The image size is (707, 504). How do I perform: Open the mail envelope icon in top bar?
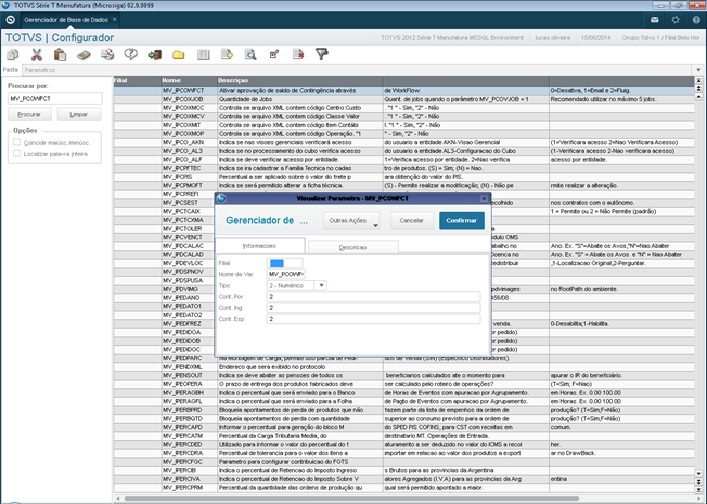coord(655,20)
